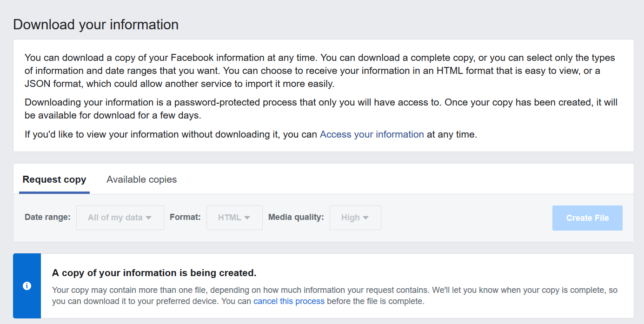Image resolution: width=644 pixels, height=324 pixels.
Task: Expand the All of my data dropdown
Action: coord(120,218)
